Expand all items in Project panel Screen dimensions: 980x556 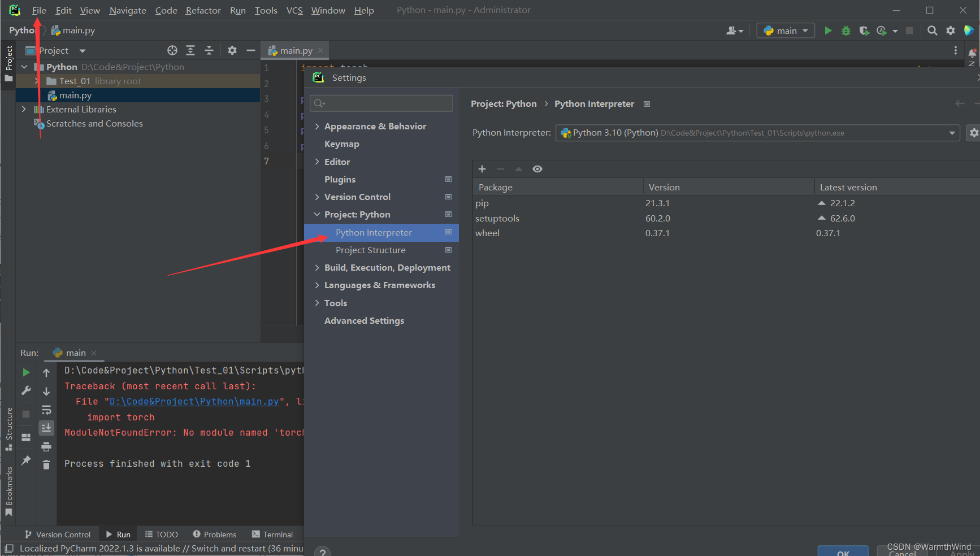(x=190, y=50)
